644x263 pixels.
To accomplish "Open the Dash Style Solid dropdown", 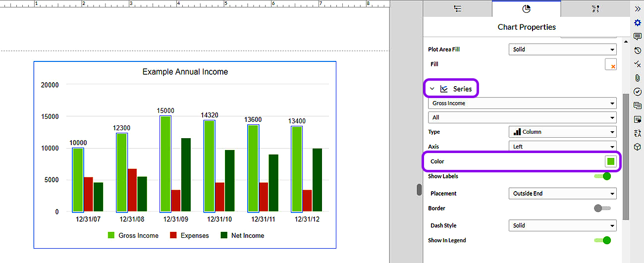I will click(x=562, y=225).
